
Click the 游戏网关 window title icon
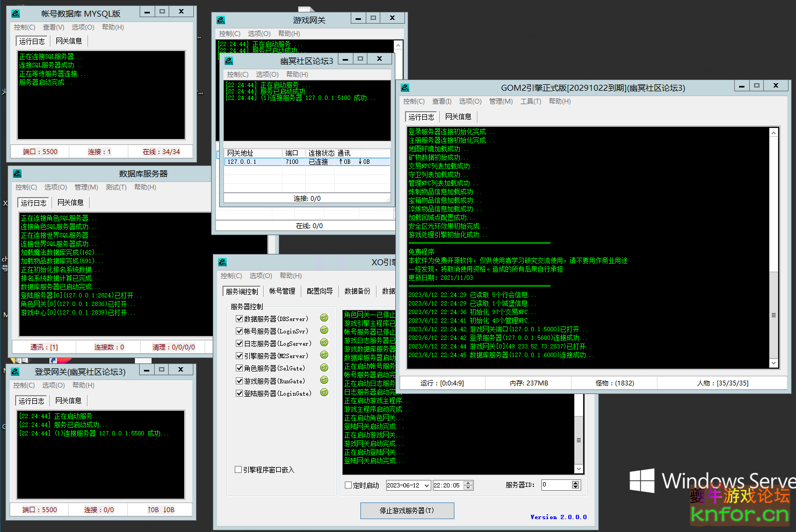(221, 20)
